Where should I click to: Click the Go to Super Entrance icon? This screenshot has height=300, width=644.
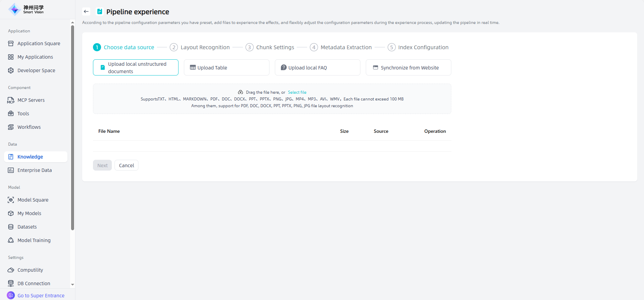pyautogui.click(x=11, y=295)
